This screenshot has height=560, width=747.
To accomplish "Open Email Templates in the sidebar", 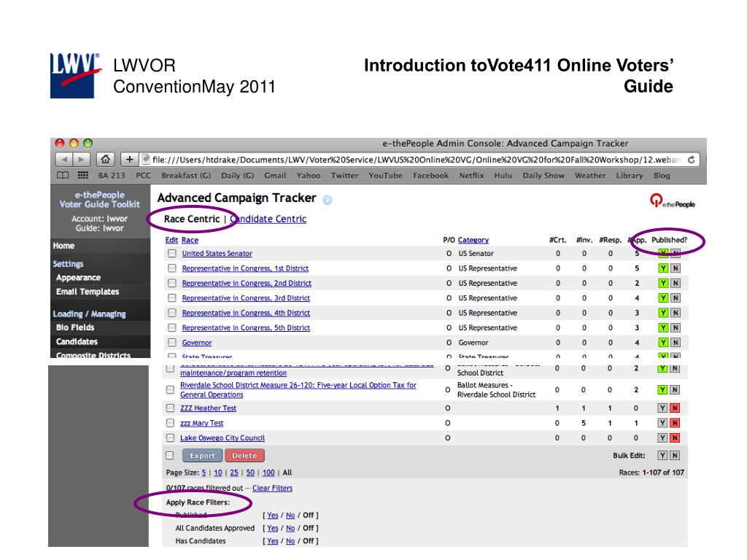I will coord(88,292).
